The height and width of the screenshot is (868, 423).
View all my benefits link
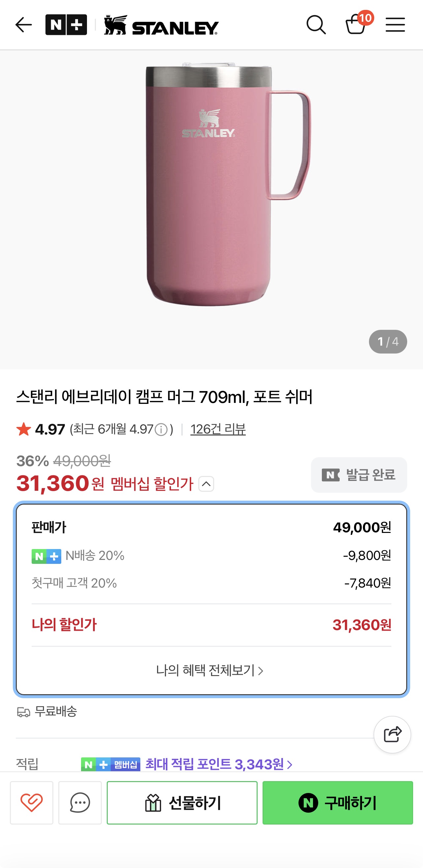[x=210, y=671]
